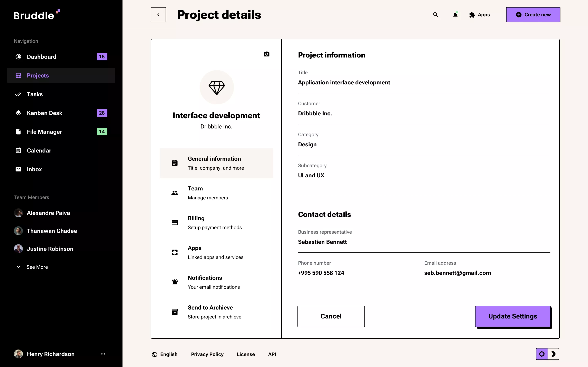The image size is (588, 367).
Task: Click the globe icon next to English
Action: pos(155,354)
